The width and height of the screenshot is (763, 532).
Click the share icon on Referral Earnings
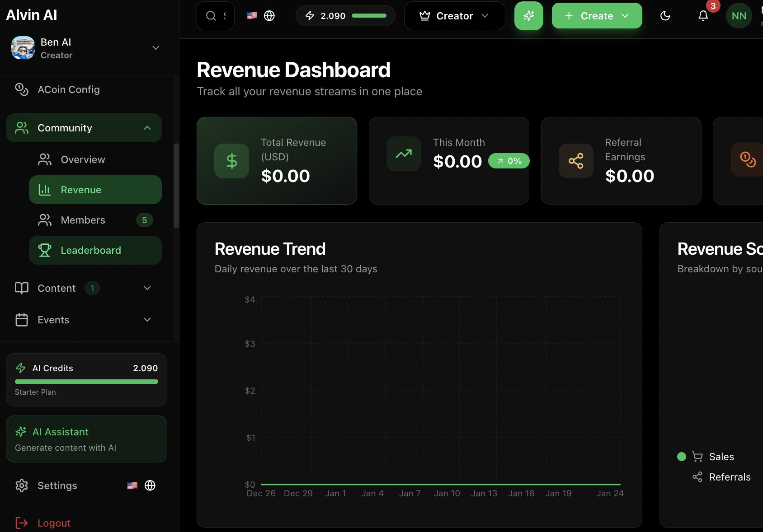pos(576,161)
